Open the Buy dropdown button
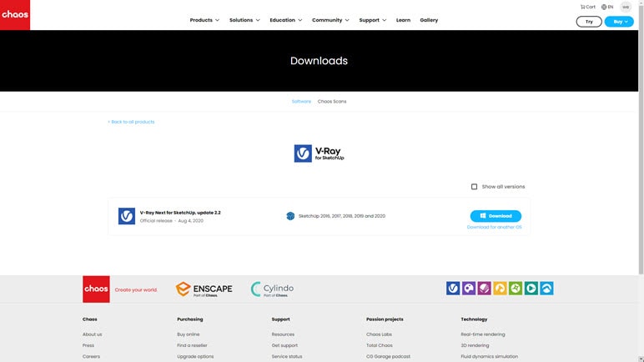This screenshot has width=644, height=362. click(x=619, y=22)
